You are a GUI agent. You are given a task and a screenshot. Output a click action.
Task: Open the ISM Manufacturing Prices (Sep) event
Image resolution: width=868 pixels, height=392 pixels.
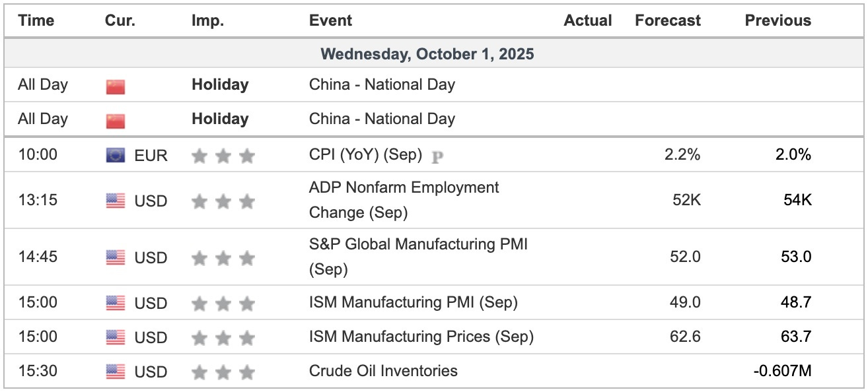[x=421, y=337]
